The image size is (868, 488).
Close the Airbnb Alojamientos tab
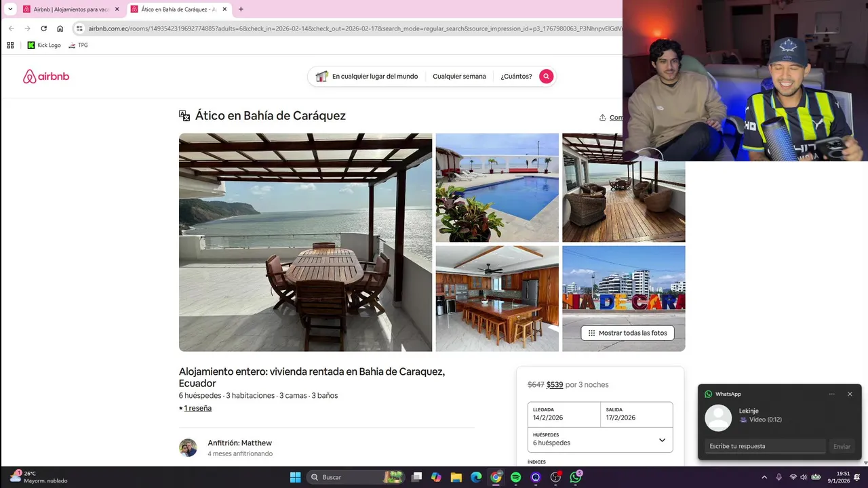(117, 9)
